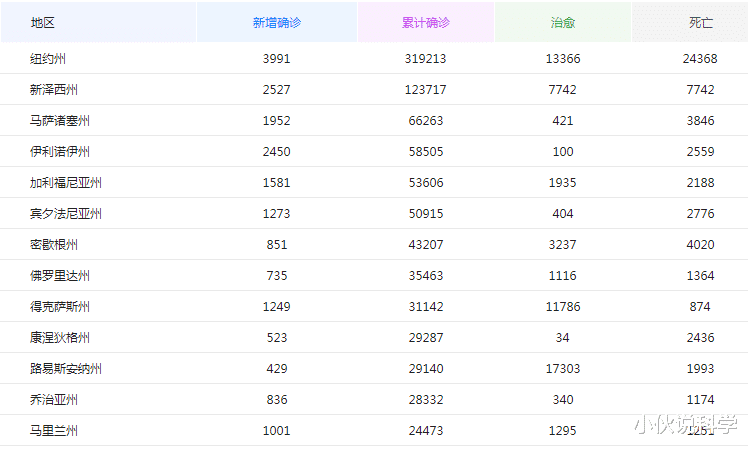Click deaths value 1993
The width and height of the screenshot is (748, 449).
coord(700,369)
